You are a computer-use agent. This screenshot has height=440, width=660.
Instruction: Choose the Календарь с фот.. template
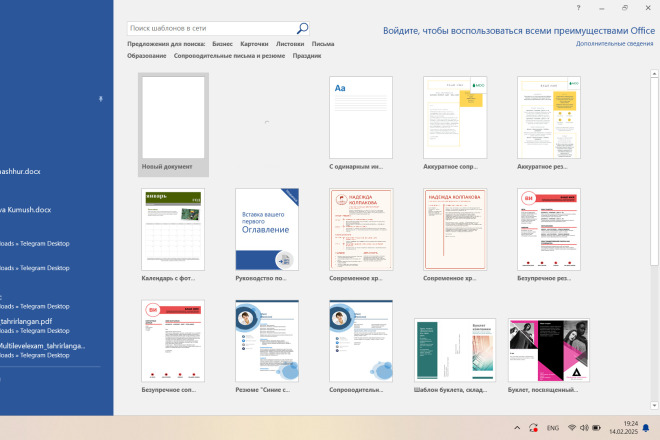click(x=173, y=235)
